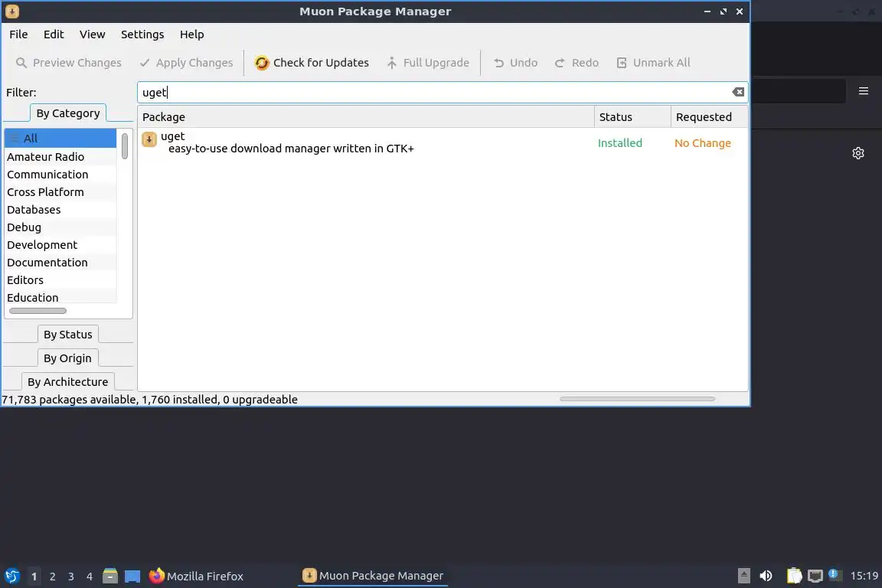Click the show desktop taskbar icon
The width and height of the screenshot is (882, 588).
[132, 577]
